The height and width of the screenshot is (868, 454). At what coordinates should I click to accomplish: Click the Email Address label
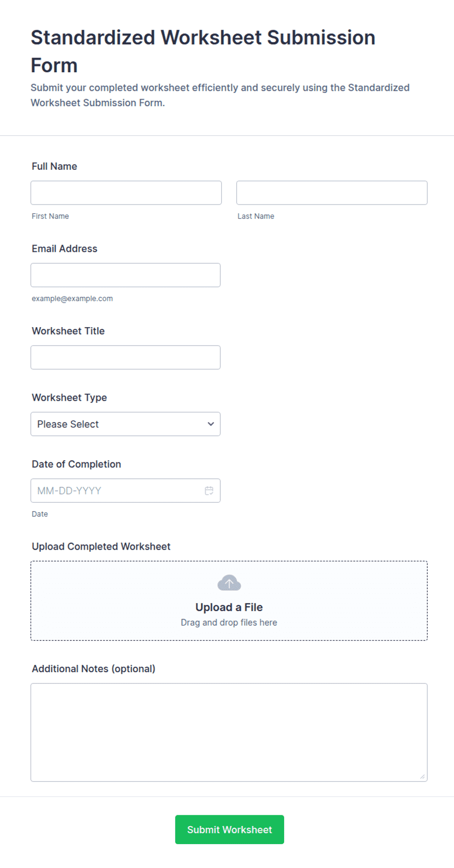coord(64,248)
